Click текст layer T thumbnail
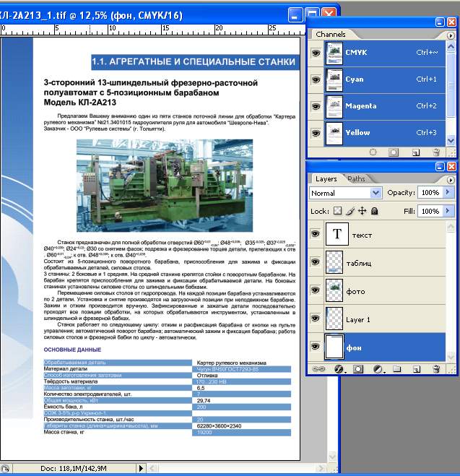 337,234
